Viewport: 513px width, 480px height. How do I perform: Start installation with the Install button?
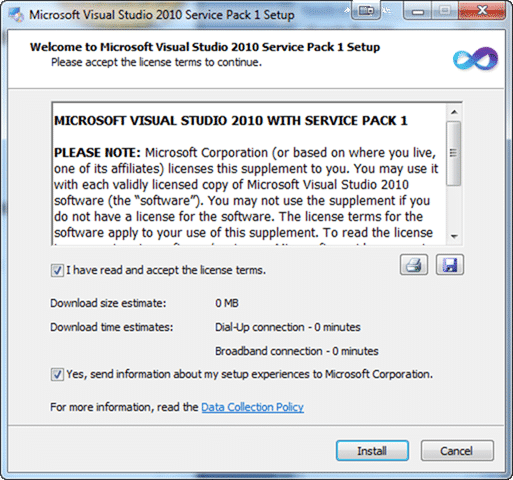point(372,451)
